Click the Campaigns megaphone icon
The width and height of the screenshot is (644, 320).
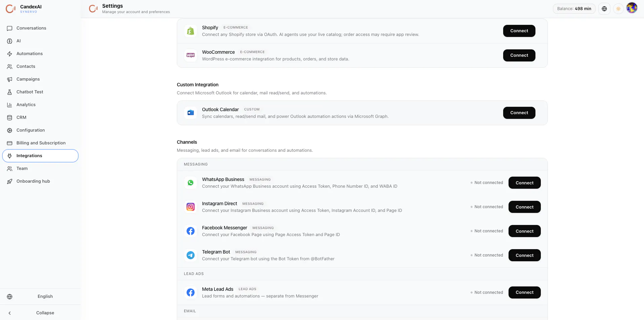pos(10,79)
